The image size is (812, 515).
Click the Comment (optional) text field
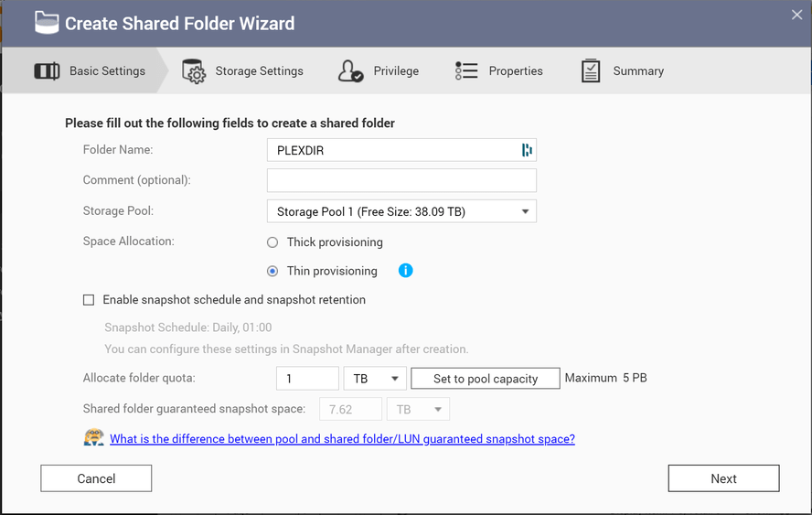(x=401, y=180)
